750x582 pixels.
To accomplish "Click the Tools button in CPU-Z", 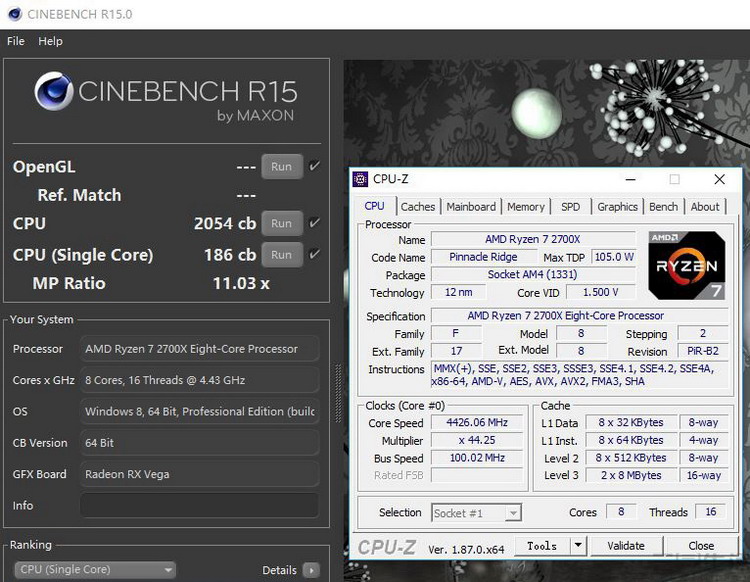I will [542, 546].
